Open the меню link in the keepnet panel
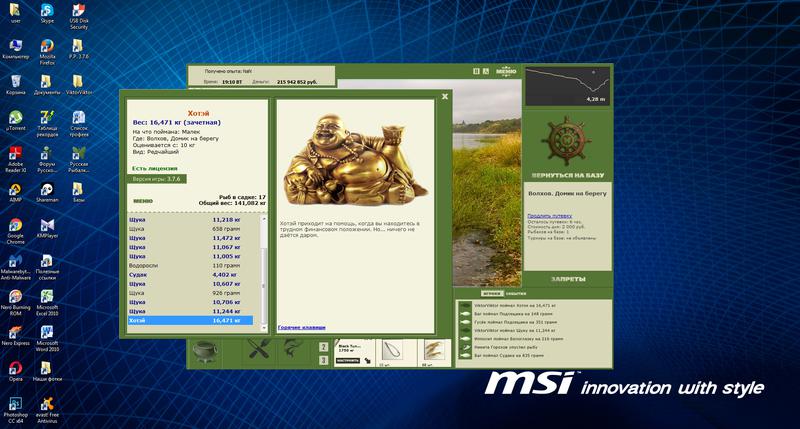 pos(143,201)
